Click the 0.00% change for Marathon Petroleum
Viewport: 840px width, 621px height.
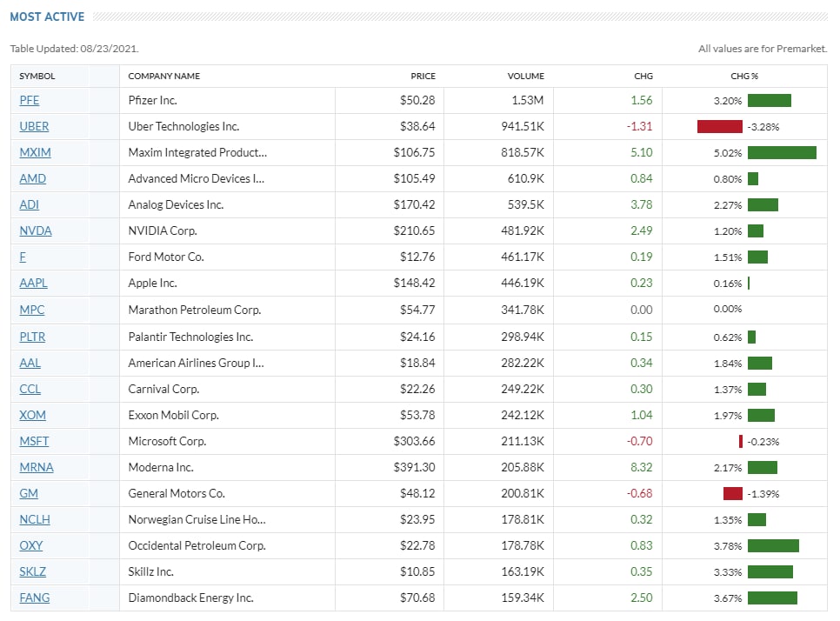[728, 309]
